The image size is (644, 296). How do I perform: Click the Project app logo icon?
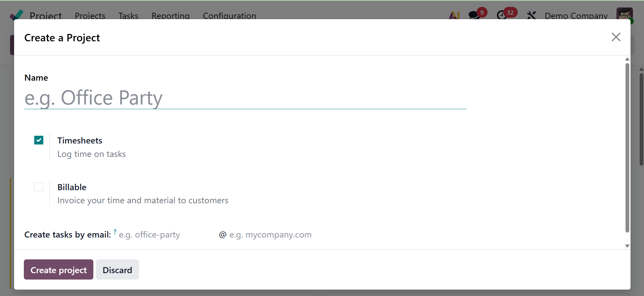(x=17, y=14)
